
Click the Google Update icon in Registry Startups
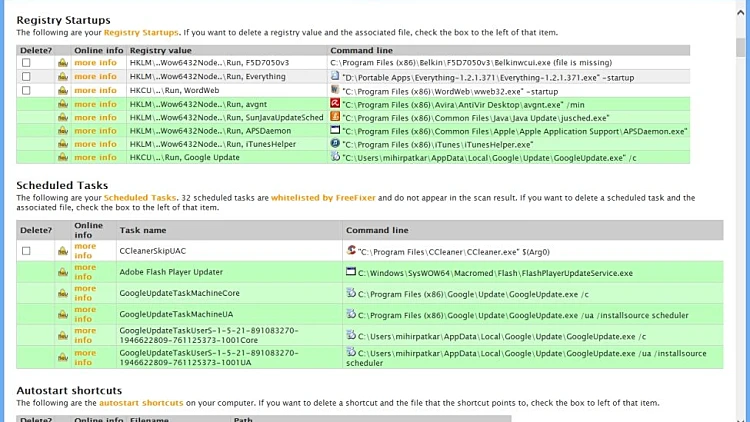(336, 157)
